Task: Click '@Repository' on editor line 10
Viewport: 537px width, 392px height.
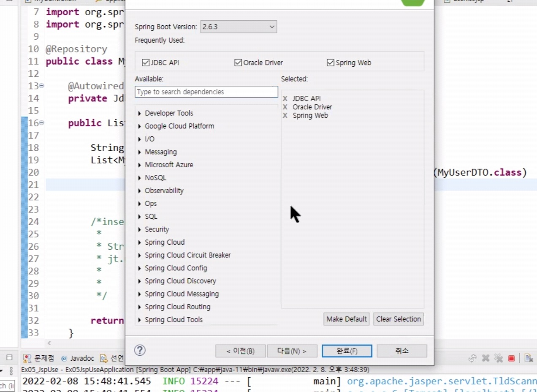Action: pos(76,49)
